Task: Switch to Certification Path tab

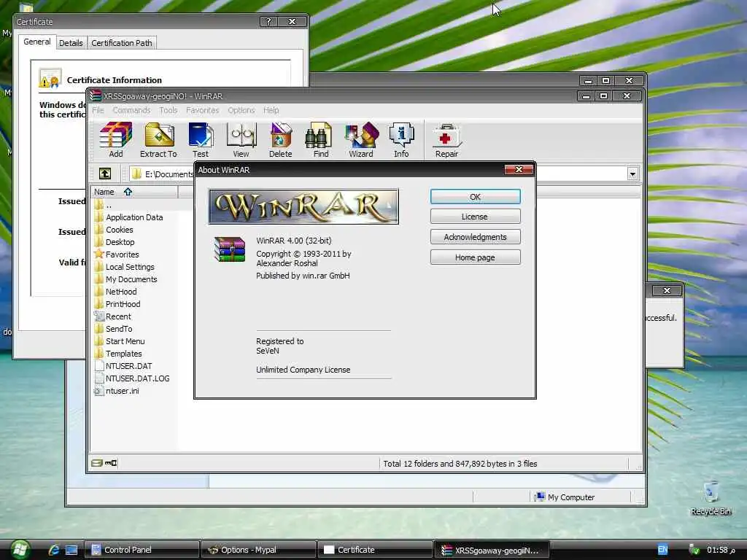Action: coord(122,43)
